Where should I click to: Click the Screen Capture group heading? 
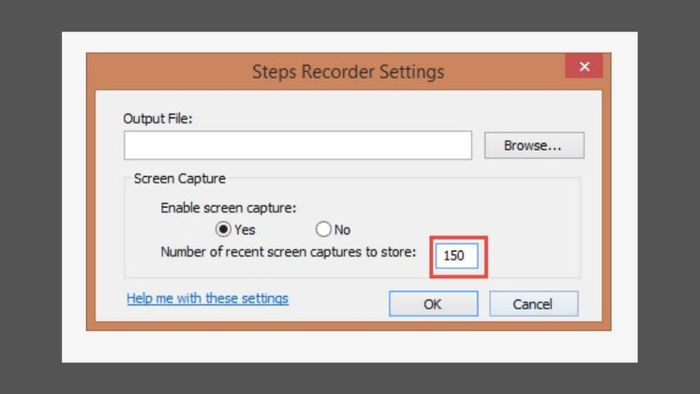coord(179,178)
